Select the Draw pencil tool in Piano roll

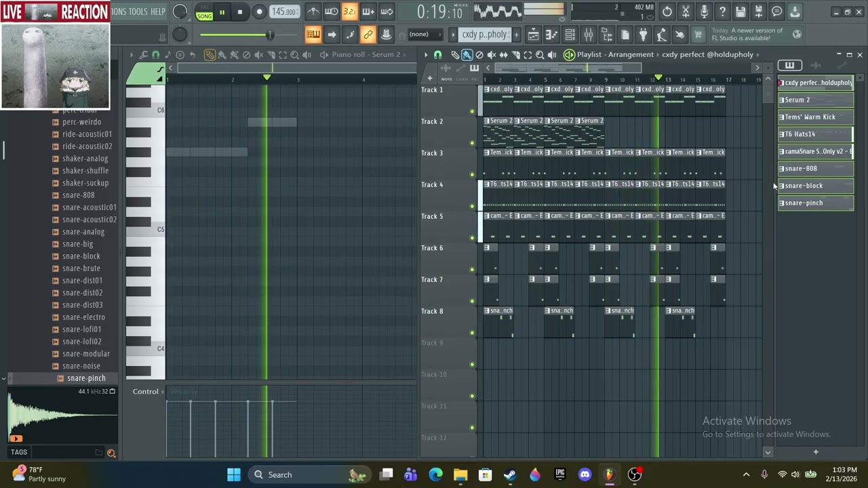210,55
